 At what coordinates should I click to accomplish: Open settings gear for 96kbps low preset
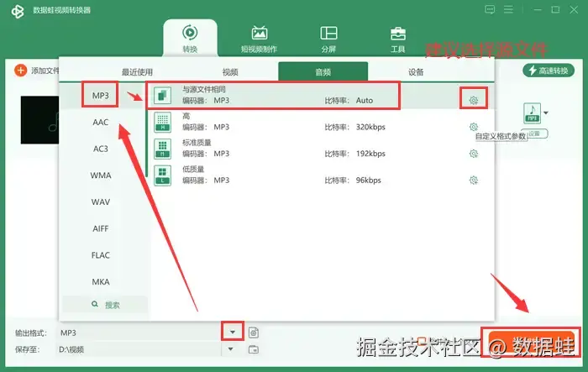point(474,180)
